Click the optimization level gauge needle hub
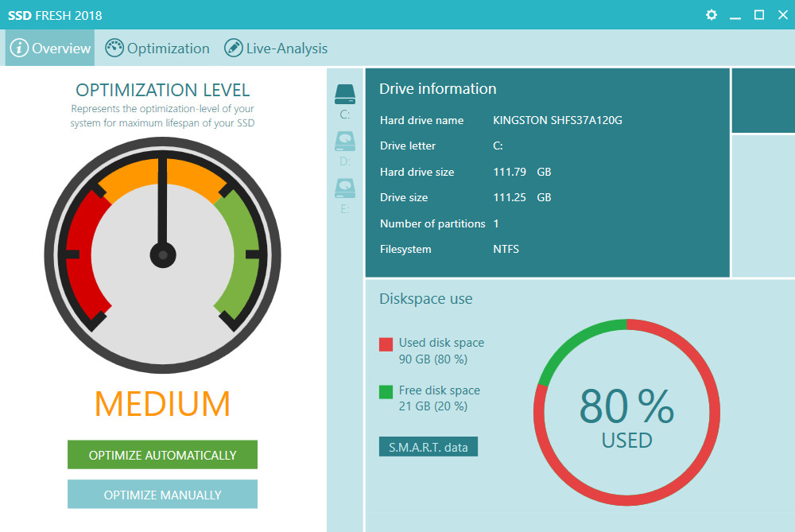Image resolution: width=795 pixels, height=532 pixels. tap(163, 255)
